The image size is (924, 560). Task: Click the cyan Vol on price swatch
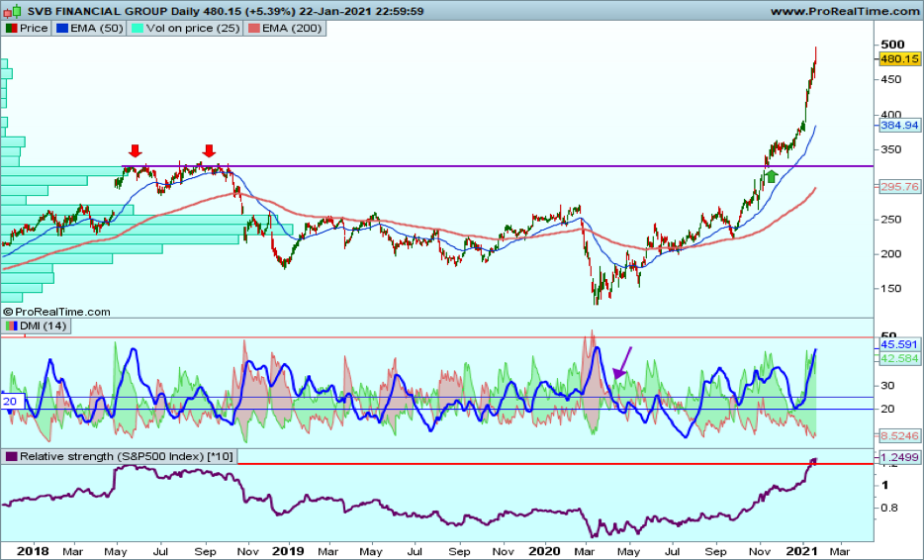pyautogui.click(x=137, y=29)
